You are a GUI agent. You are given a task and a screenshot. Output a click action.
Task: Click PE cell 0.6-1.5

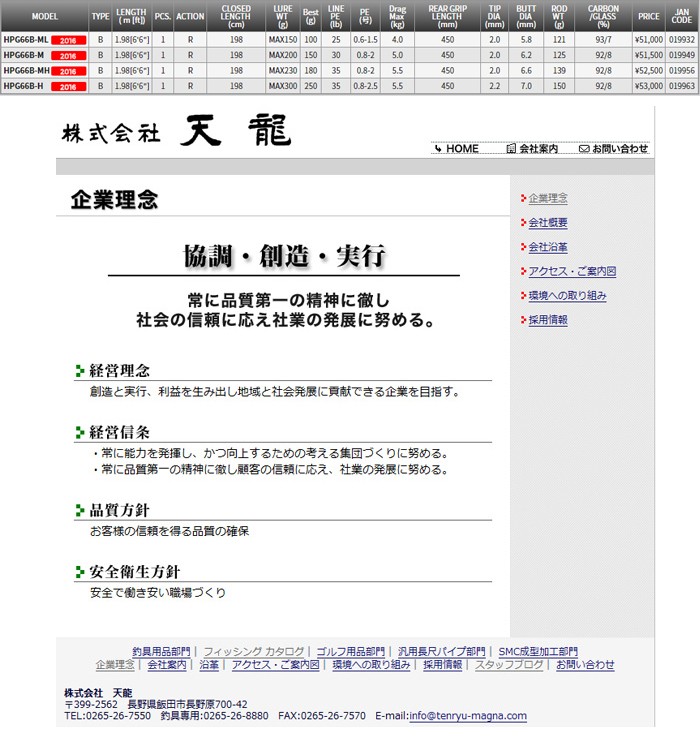[x=365, y=40]
